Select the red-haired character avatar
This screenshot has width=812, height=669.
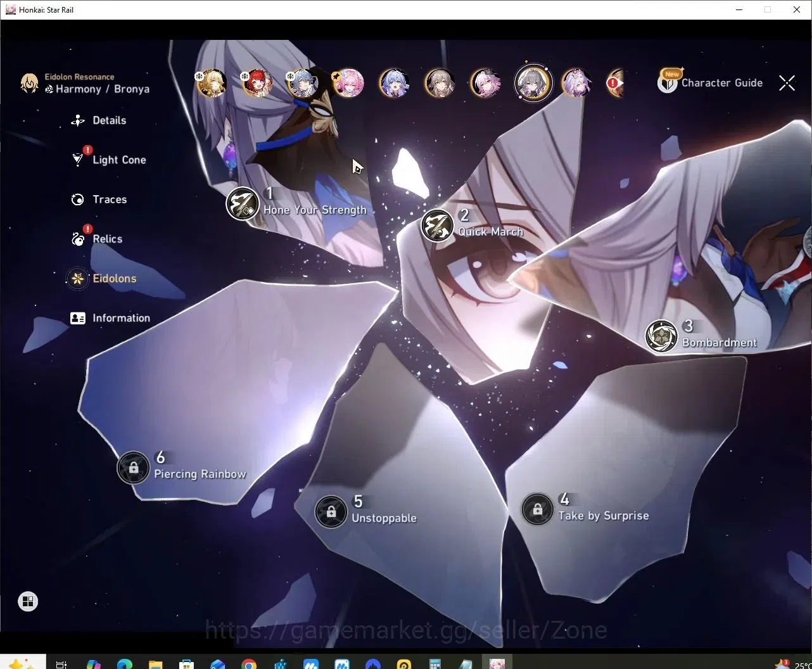pos(257,83)
